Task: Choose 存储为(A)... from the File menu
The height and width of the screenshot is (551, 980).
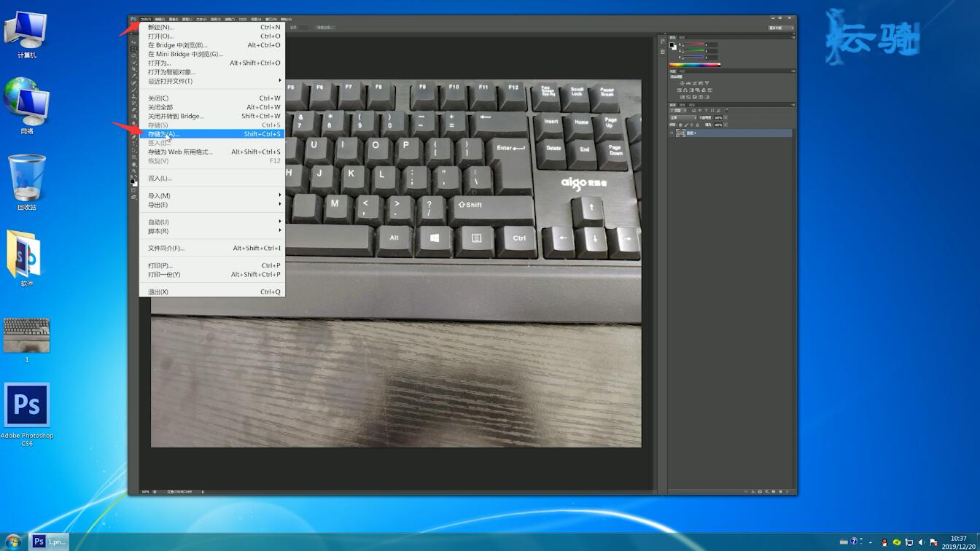Action: click(x=212, y=134)
